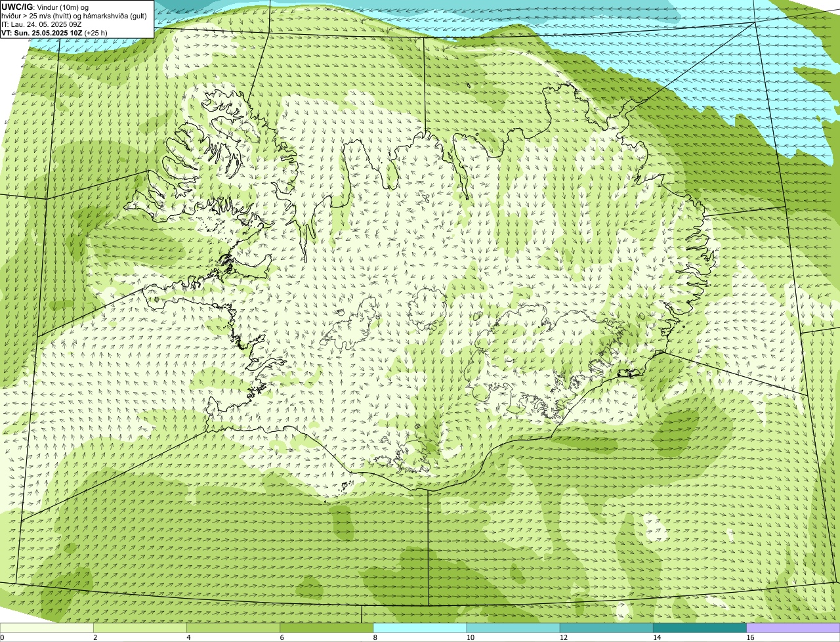Pick the lavender legend segment above 16 m/s
840x642 pixels.
click(x=793, y=628)
